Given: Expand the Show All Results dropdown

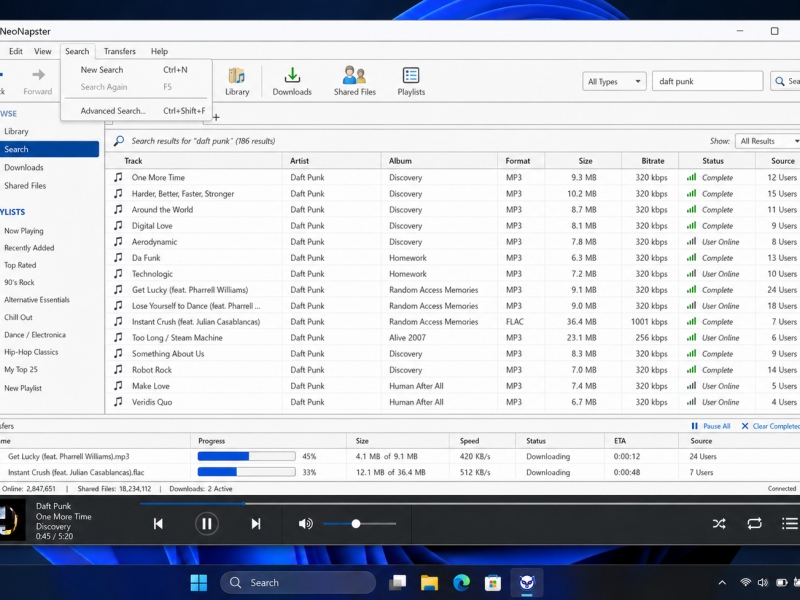Looking at the screenshot, I should (767, 141).
